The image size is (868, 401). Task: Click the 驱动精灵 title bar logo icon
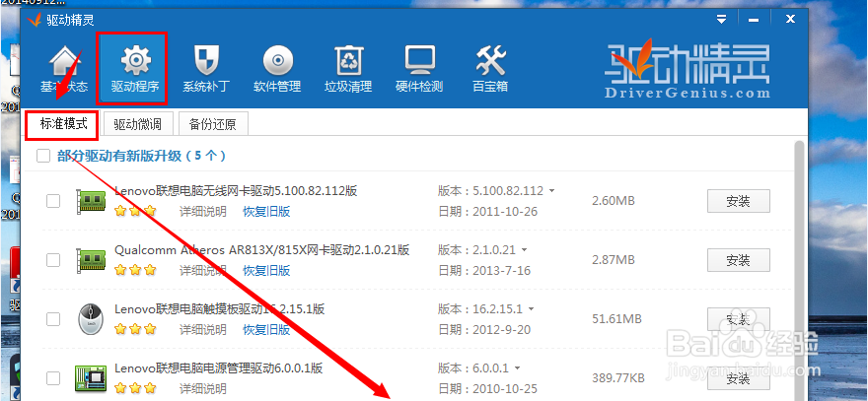(x=35, y=20)
